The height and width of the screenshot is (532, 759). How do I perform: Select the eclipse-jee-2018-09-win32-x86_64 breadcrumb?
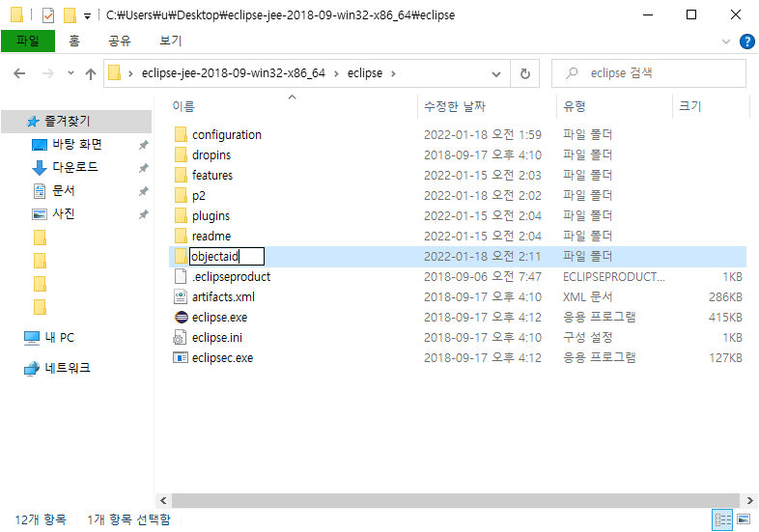233,73
